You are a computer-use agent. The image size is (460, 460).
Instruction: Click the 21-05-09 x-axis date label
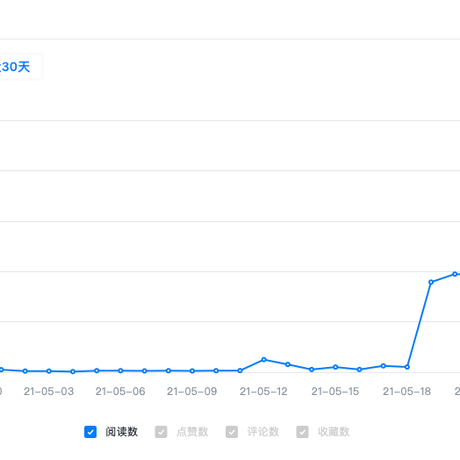point(192,391)
